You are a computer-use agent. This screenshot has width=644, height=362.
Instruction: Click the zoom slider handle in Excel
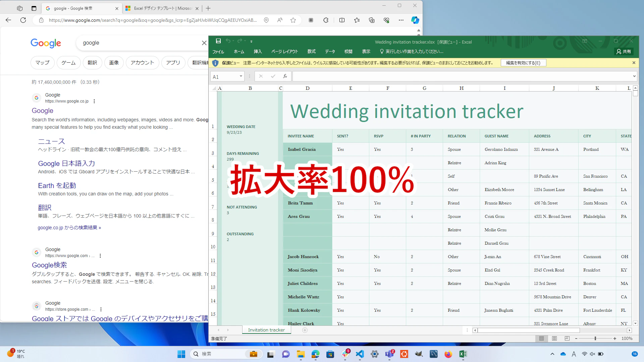click(595, 339)
